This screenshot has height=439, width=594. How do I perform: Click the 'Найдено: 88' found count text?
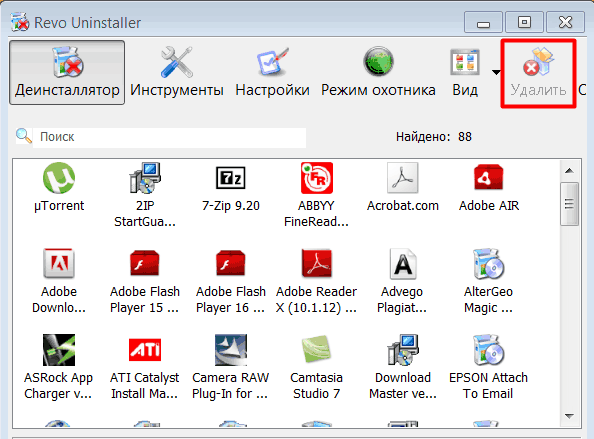tap(434, 137)
